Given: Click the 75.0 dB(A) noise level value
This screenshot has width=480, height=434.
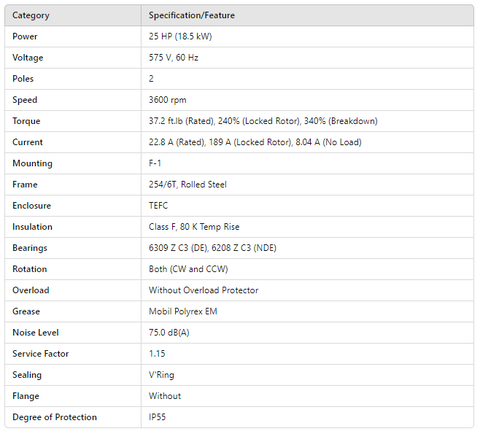Looking at the screenshot, I should (x=169, y=333).
